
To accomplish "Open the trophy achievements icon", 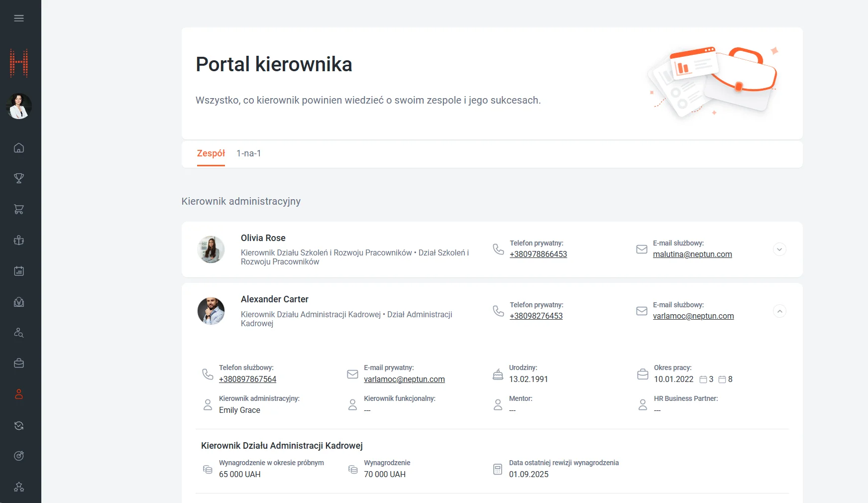I will pos(19,178).
